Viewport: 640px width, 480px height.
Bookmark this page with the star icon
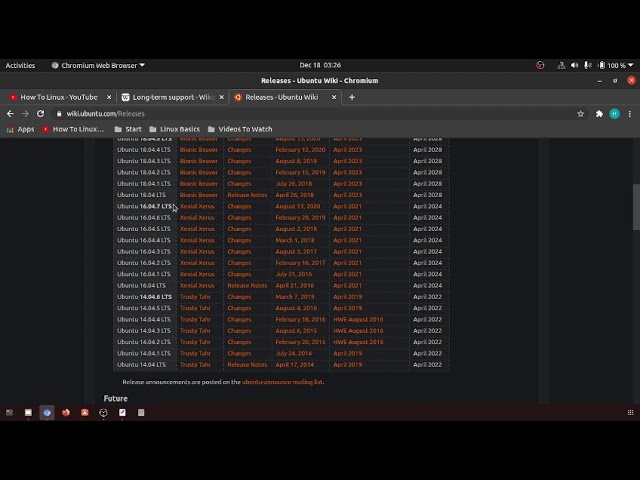point(580,114)
